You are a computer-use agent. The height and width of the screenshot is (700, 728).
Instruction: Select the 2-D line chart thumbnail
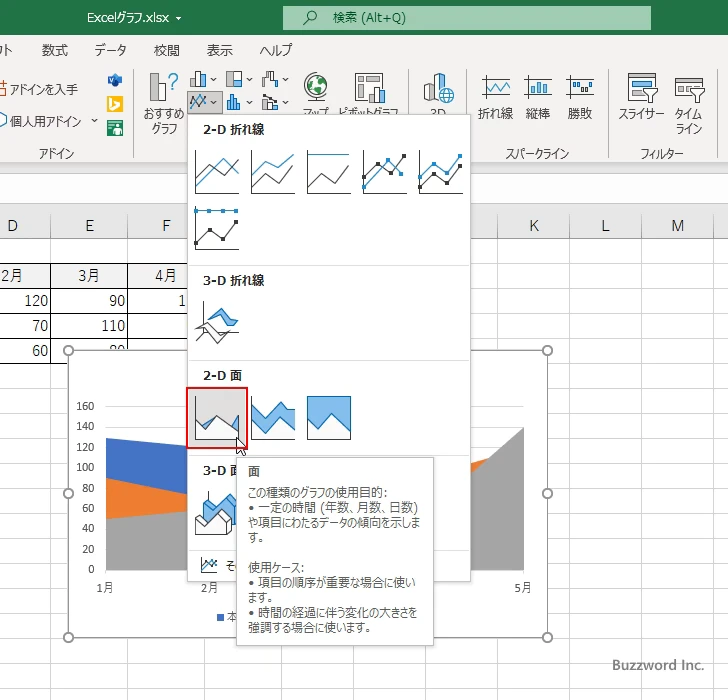click(x=217, y=171)
